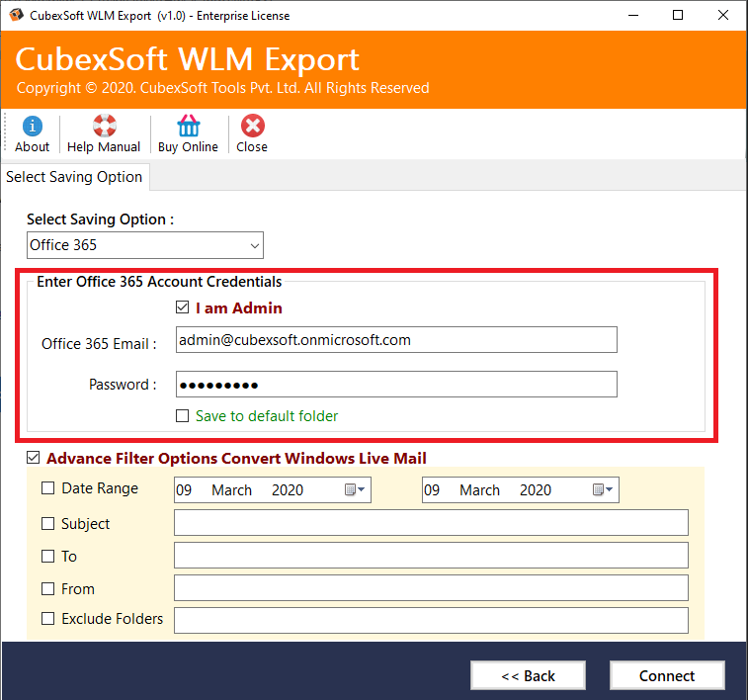Screen dimensions: 748x700
Task: Open the end date calendar picker icon
Action: [603, 490]
